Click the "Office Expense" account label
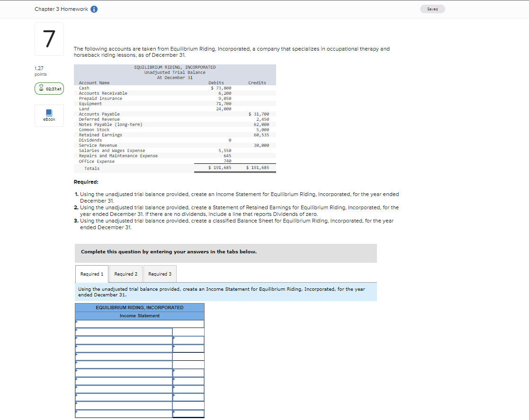The height and width of the screenshot is (420, 529). [97, 161]
